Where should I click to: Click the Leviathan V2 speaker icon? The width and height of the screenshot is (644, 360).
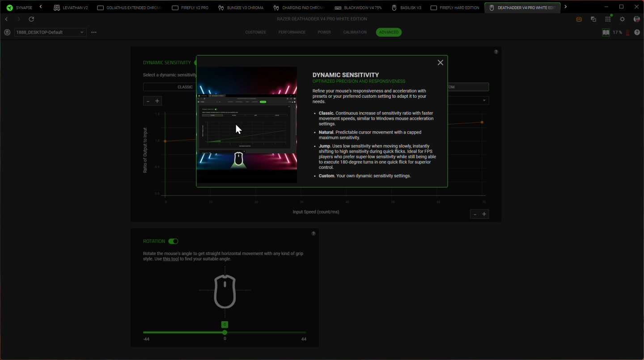point(57,8)
